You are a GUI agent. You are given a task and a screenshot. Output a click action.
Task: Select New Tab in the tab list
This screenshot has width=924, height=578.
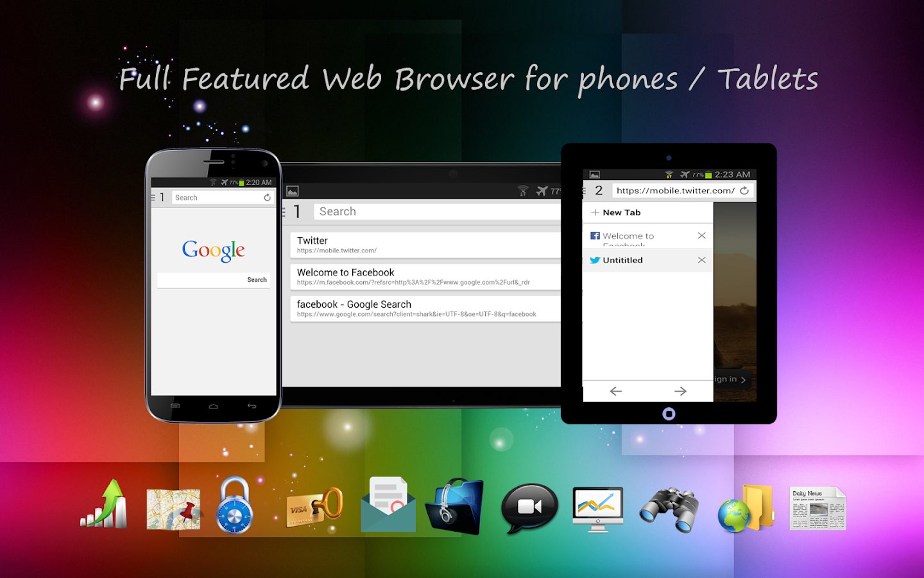648,213
